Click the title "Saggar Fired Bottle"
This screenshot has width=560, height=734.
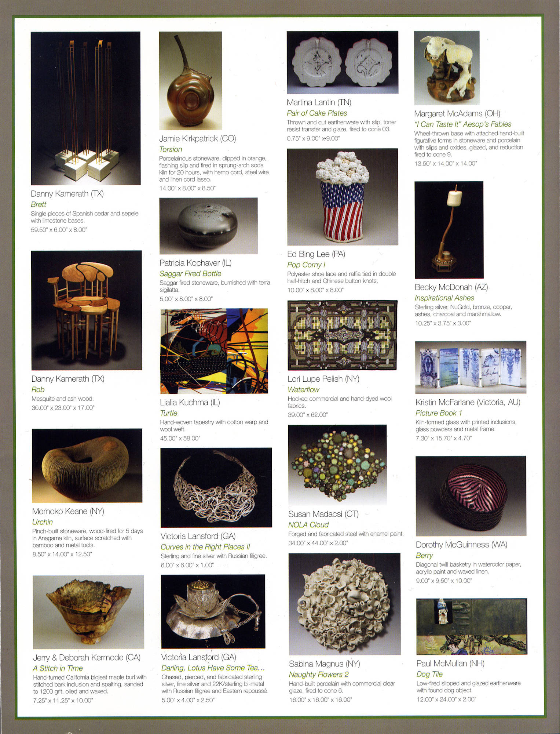[x=190, y=273]
